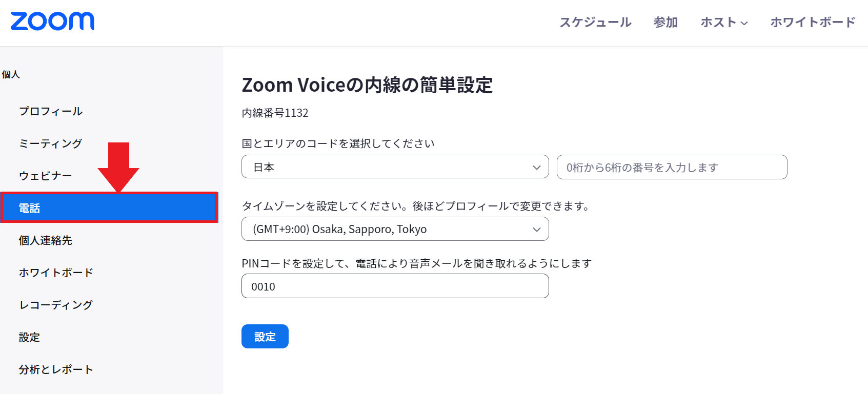Click the PIN code field showing 0010

coord(395,286)
